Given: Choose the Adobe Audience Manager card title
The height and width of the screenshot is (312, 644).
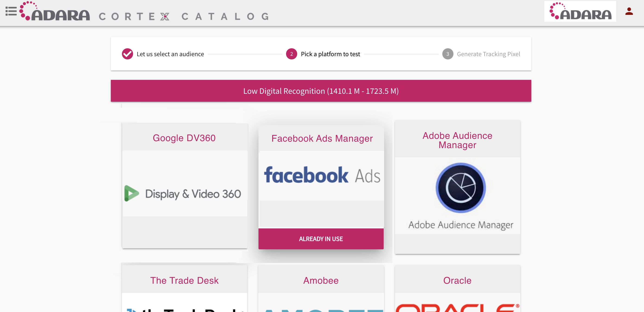Looking at the screenshot, I should point(457,140).
